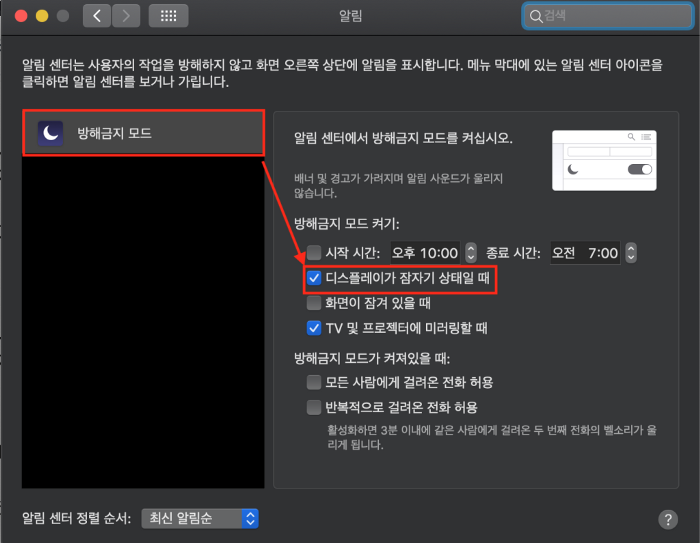This screenshot has height=543, width=700.
Task: Show all preferences grid button
Action: (x=168, y=16)
